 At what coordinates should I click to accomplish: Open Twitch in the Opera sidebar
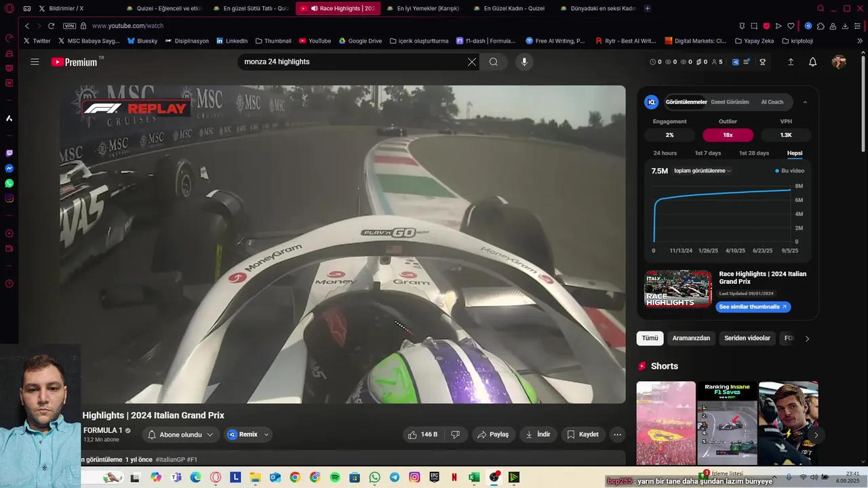click(x=9, y=153)
